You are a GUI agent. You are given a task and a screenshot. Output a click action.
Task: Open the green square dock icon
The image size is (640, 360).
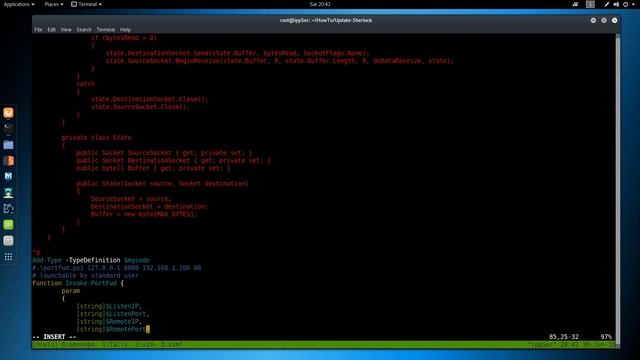pyautogui.click(x=8, y=224)
